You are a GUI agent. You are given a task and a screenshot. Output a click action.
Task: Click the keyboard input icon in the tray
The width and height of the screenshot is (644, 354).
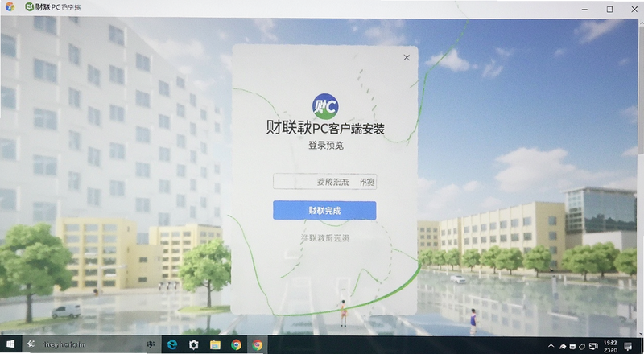[572, 346]
